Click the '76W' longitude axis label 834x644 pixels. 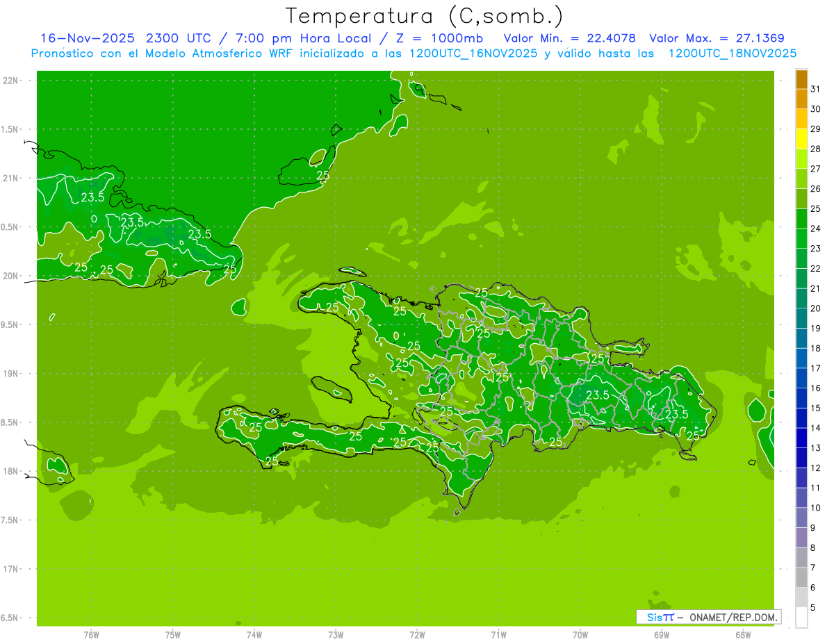coord(91,635)
